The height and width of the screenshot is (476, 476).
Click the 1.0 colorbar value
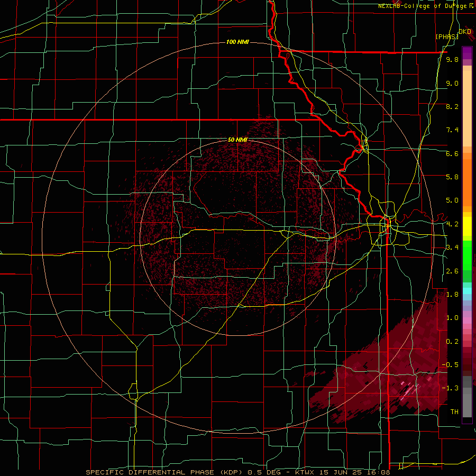click(452, 318)
